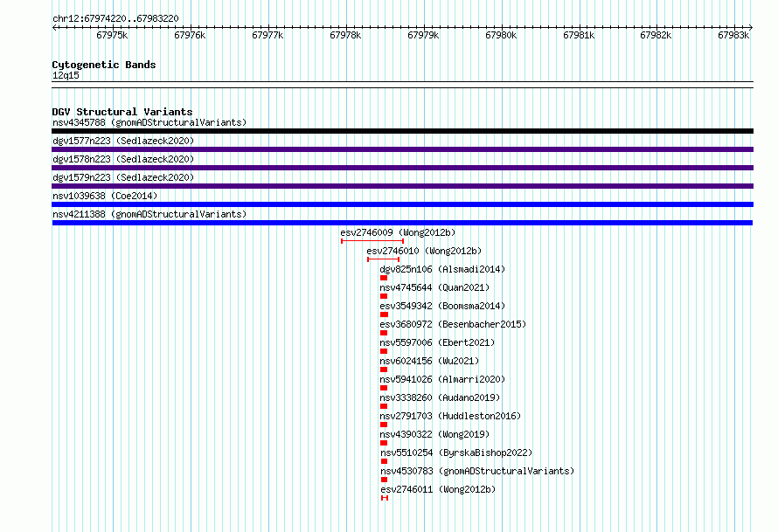Click the 67976k ruler mark
Image resolution: width=778 pixels, height=532 pixels.
pos(190,35)
